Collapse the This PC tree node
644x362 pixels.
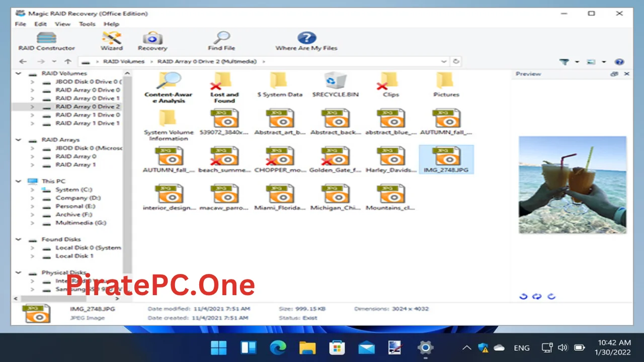point(19,181)
